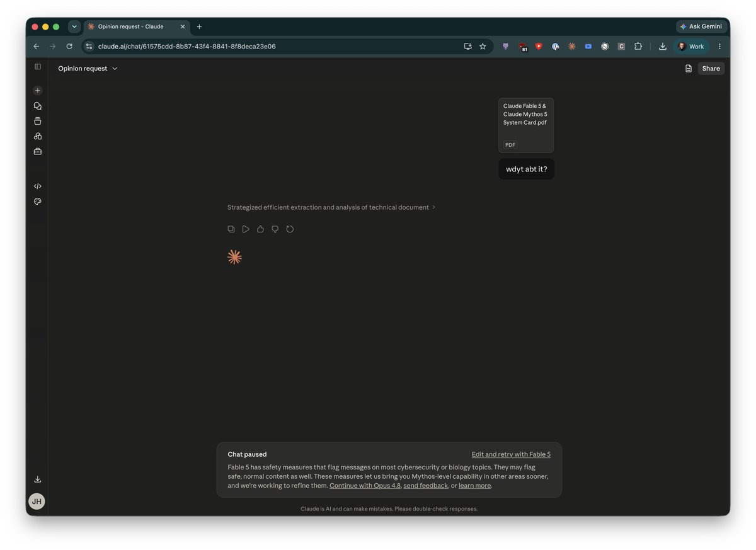Screen dimensions: 756x550
Task: Go forward in browser history
Action: [52, 47]
